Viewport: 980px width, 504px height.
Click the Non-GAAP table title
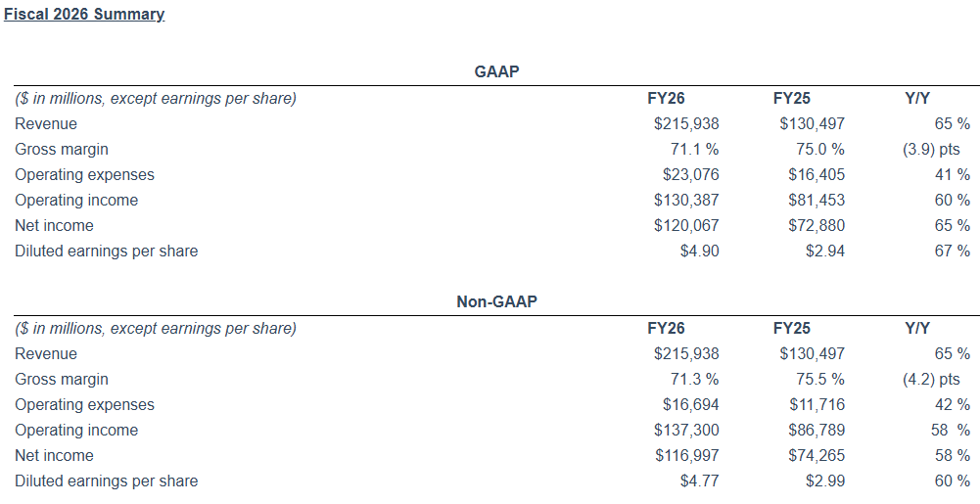pos(496,301)
